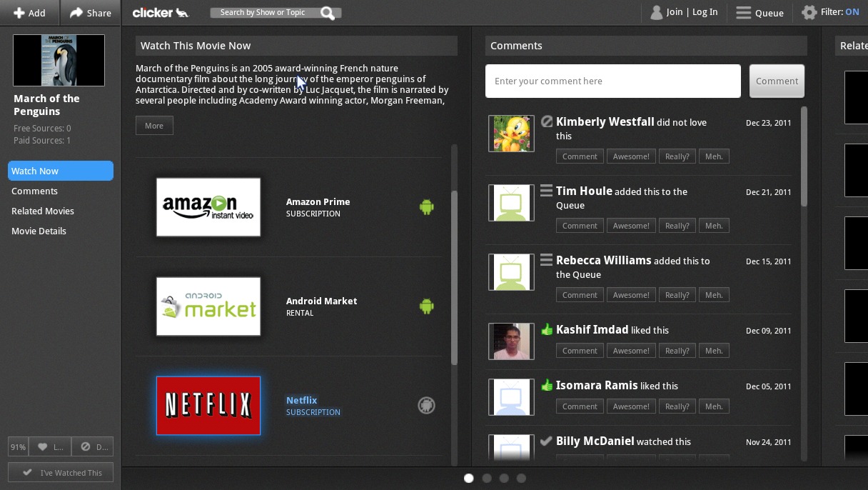Open Kimberly Westfall's avatar
Screen dimensions: 868x490
(x=511, y=134)
